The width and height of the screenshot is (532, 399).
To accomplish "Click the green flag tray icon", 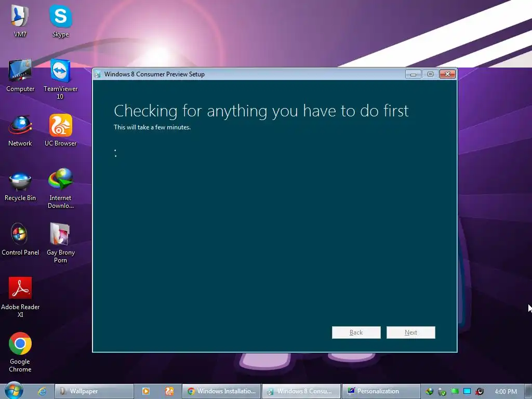I will (x=455, y=391).
